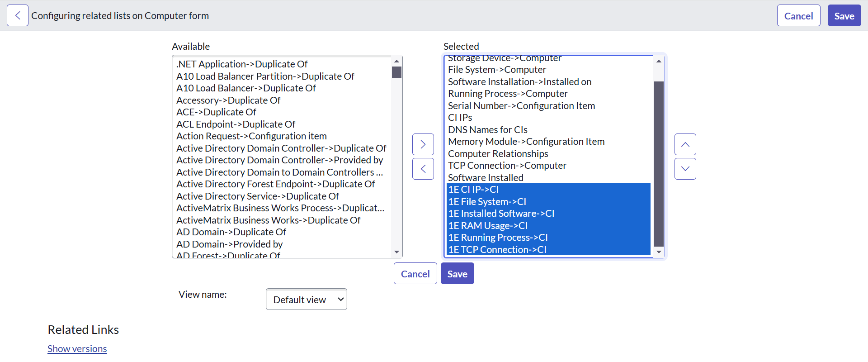Open the Show versions link

pos(77,349)
